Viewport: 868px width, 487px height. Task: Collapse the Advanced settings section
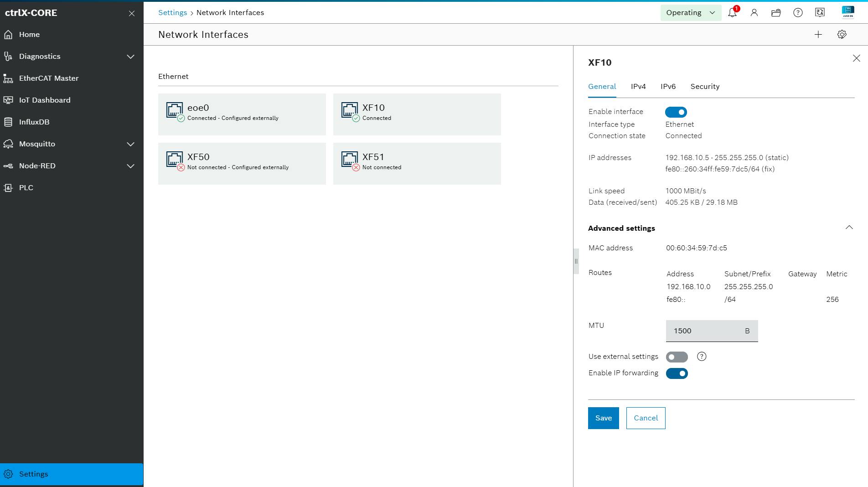pyautogui.click(x=849, y=228)
